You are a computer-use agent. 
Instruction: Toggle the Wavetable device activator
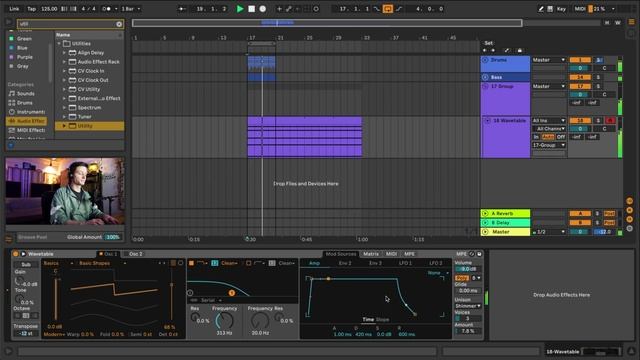tap(16, 254)
